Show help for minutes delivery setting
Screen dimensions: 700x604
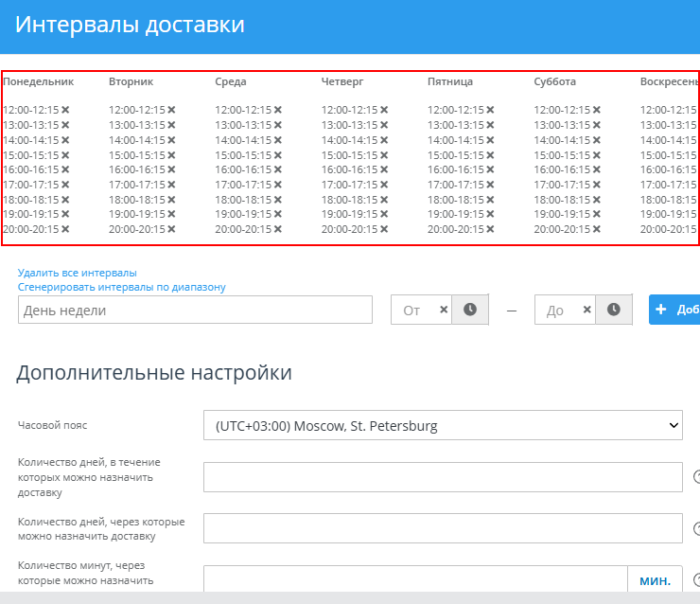coord(697,580)
